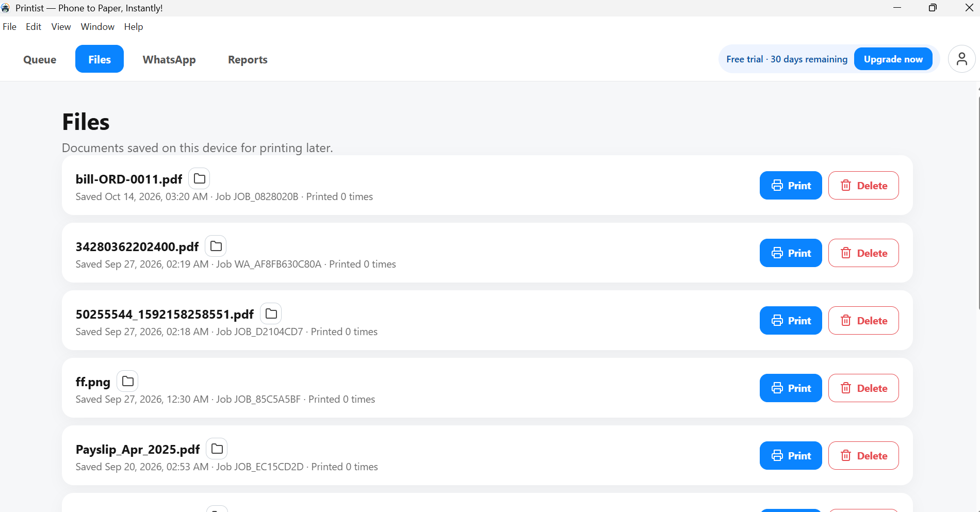This screenshot has height=512, width=980.
Task: Open the Edit menu
Action: click(34, 27)
